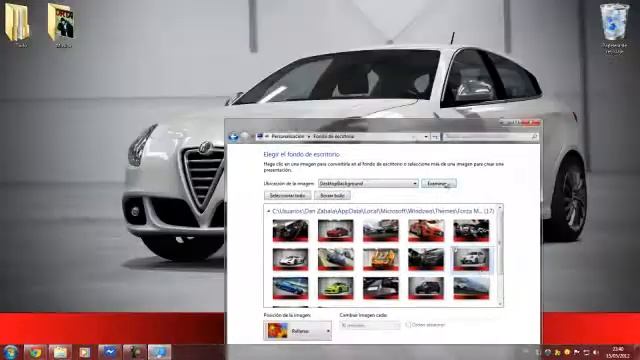
Task: Click the control panel icon in address bar
Action: 260,136
